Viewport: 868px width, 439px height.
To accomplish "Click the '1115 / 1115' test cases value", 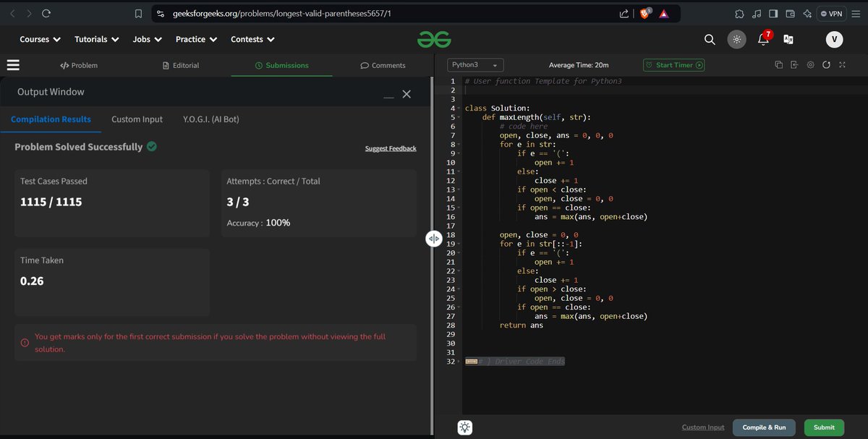I will (x=51, y=202).
